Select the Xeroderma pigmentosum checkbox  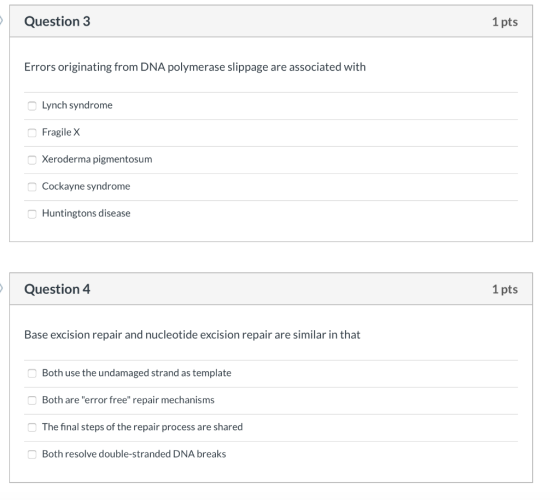click(x=32, y=160)
